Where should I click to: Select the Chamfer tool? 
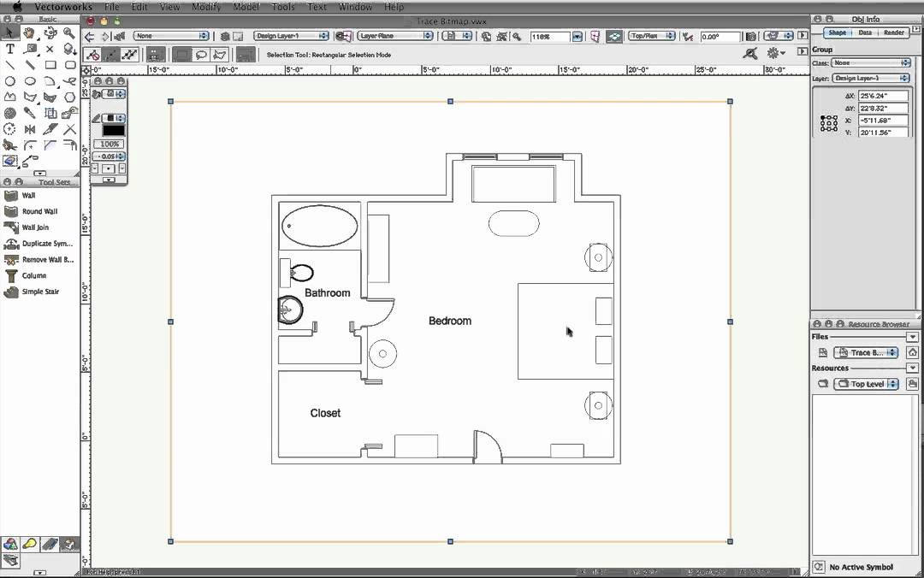click(x=50, y=145)
